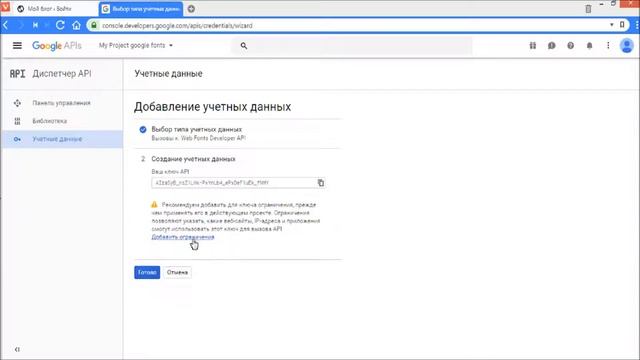Open the browser side dots menu

tap(636, 25)
